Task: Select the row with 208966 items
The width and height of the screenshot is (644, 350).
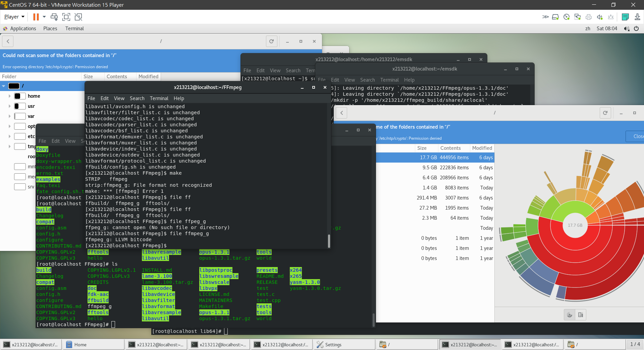Action: 435,178
